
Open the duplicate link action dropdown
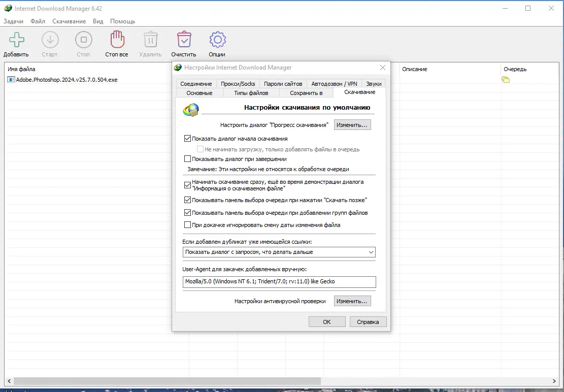coord(371,252)
